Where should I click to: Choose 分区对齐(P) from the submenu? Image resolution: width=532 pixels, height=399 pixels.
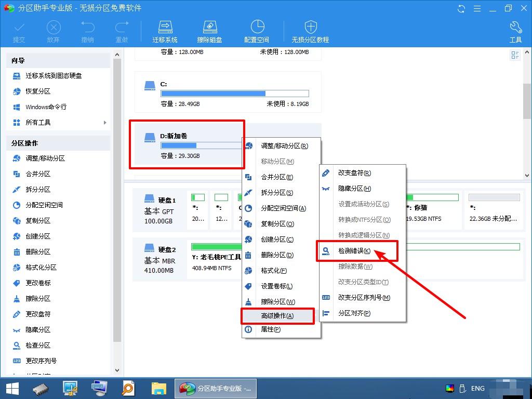pyautogui.click(x=354, y=313)
